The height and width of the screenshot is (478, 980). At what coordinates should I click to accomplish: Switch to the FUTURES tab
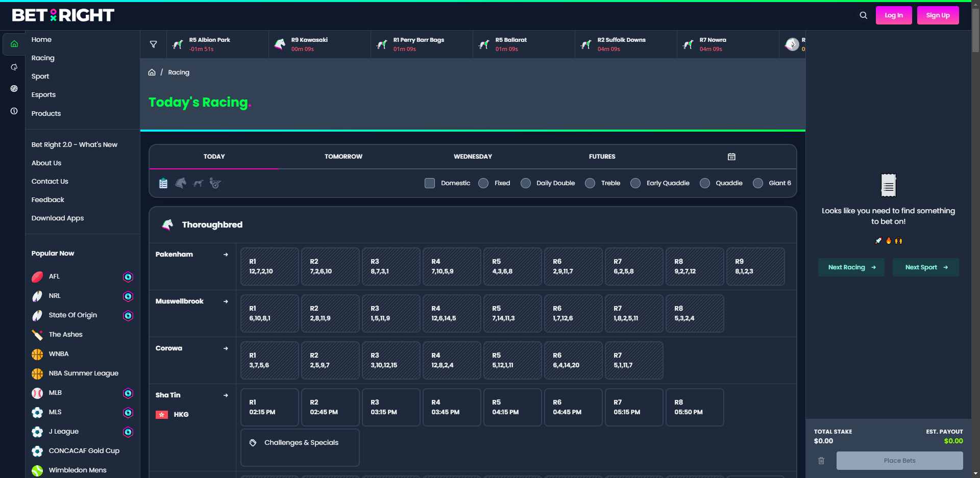click(x=602, y=157)
